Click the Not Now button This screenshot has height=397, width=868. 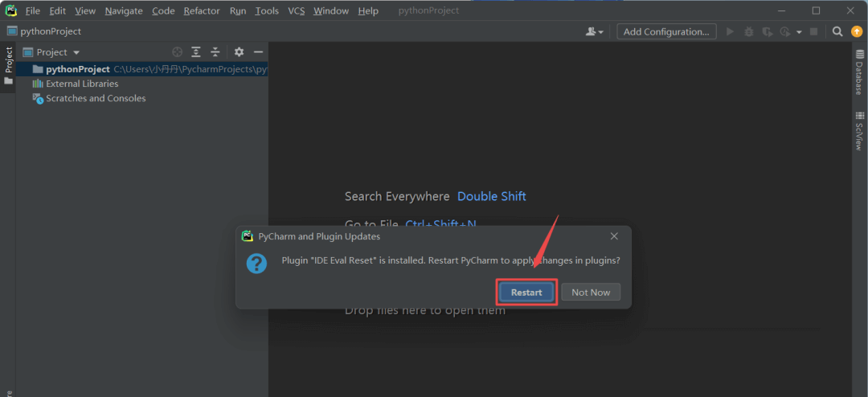point(591,293)
